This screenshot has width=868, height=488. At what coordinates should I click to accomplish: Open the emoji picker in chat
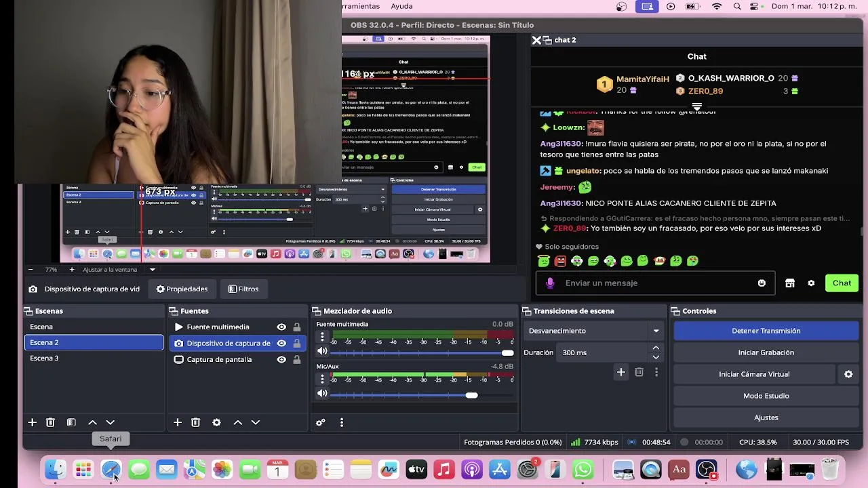pyautogui.click(x=762, y=283)
